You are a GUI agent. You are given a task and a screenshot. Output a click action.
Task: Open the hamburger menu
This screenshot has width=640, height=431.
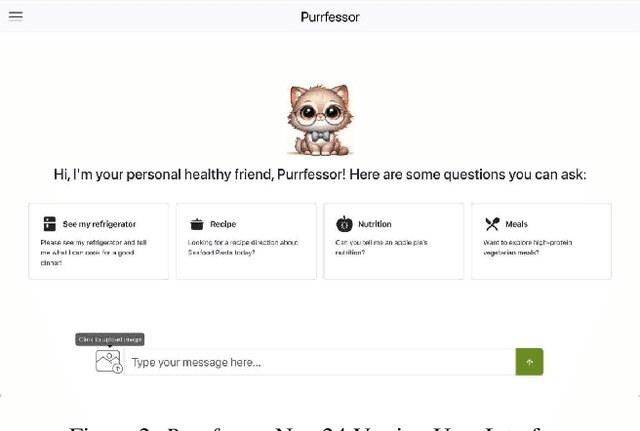coord(16,16)
